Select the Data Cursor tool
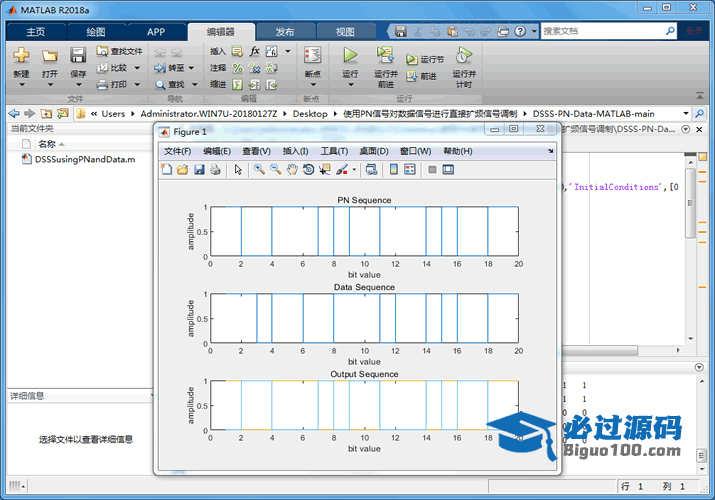 tap(324, 170)
